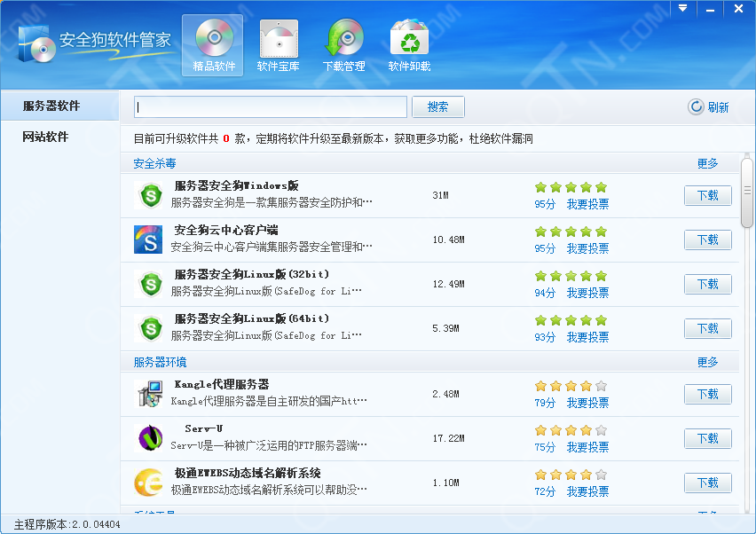The image size is (756, 534).
Task: Click the 极通EWEBS application icon
Action: coord(148,483)
